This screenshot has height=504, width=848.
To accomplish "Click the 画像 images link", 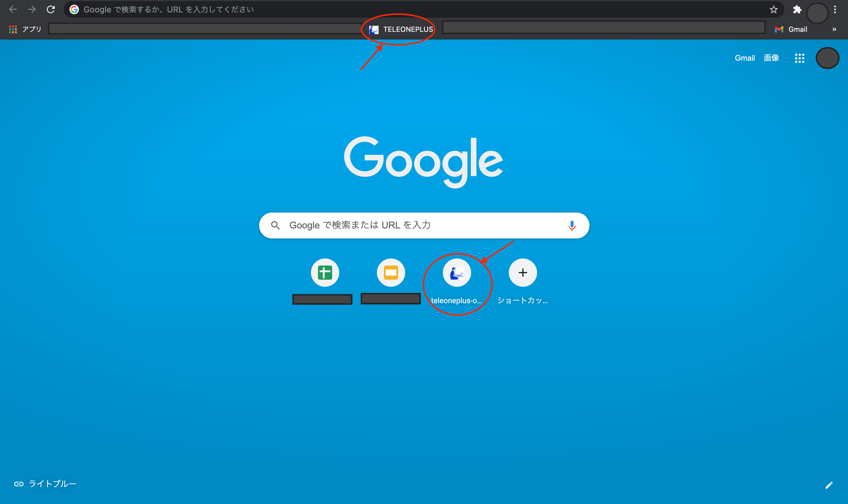I will (x=771, y=58).
